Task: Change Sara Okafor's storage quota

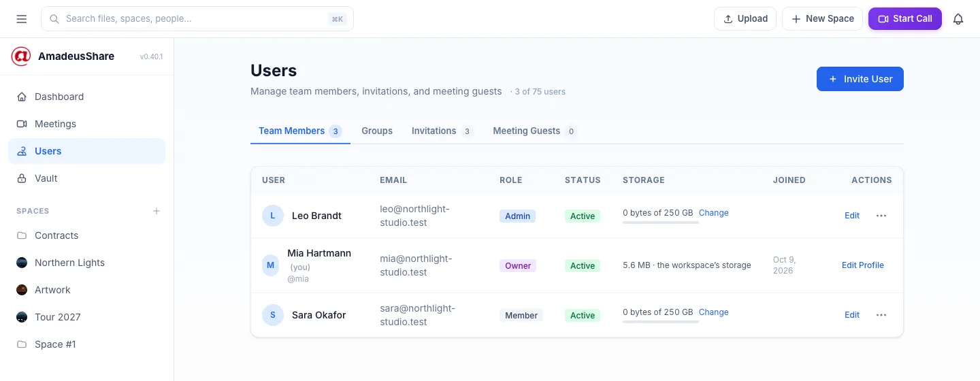Action: (713, 312)
